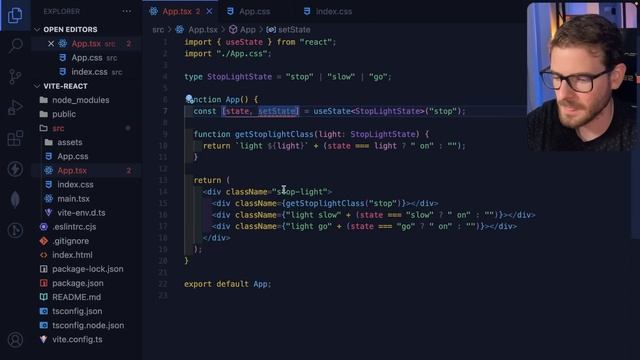
Task: Open main.tsx in file tree
Action: pos(73,199)
